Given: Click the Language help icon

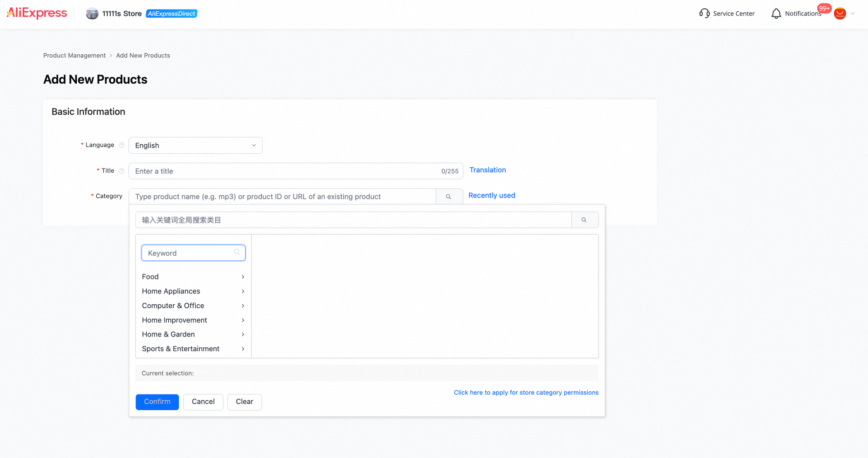Looking at the screenshot, I should click(122, 145).
